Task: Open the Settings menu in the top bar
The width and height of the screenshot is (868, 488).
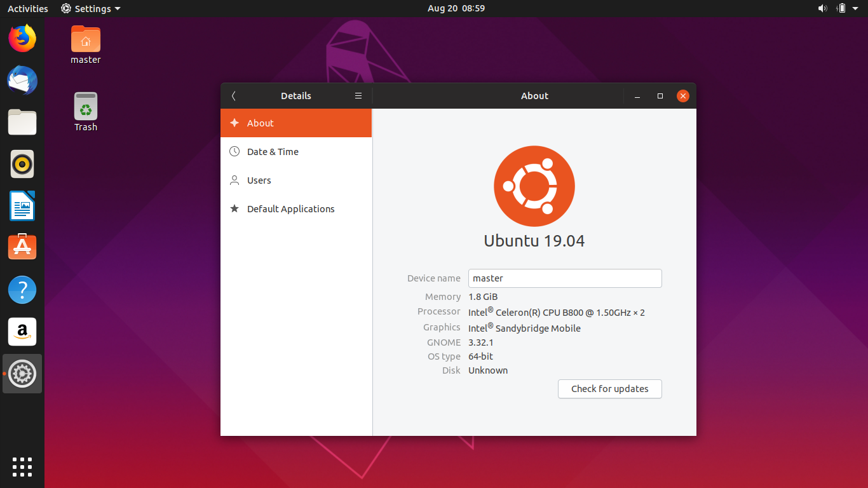Action: 90,8
